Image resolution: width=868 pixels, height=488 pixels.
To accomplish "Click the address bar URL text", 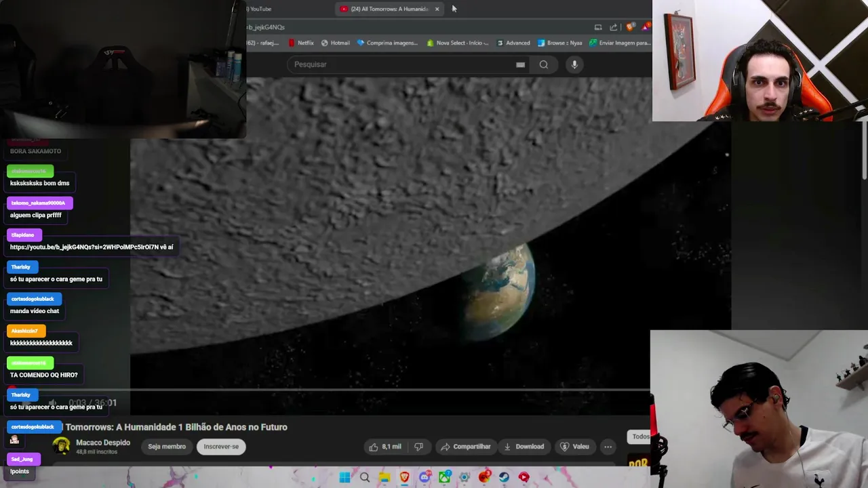I will [x=266, y=27].
